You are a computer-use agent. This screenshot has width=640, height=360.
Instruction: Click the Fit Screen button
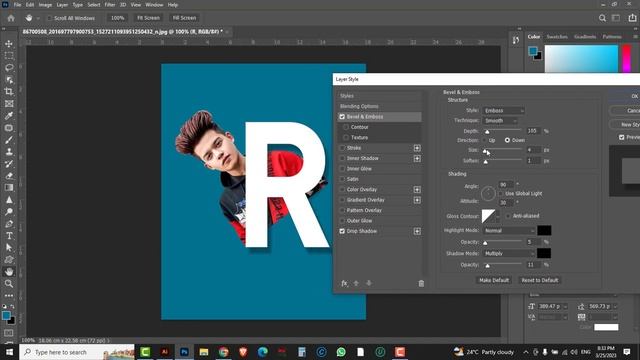tap(148, 18)
